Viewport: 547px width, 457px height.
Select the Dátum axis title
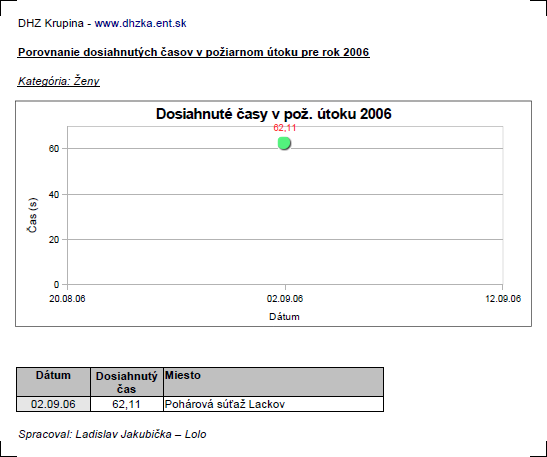284,317
